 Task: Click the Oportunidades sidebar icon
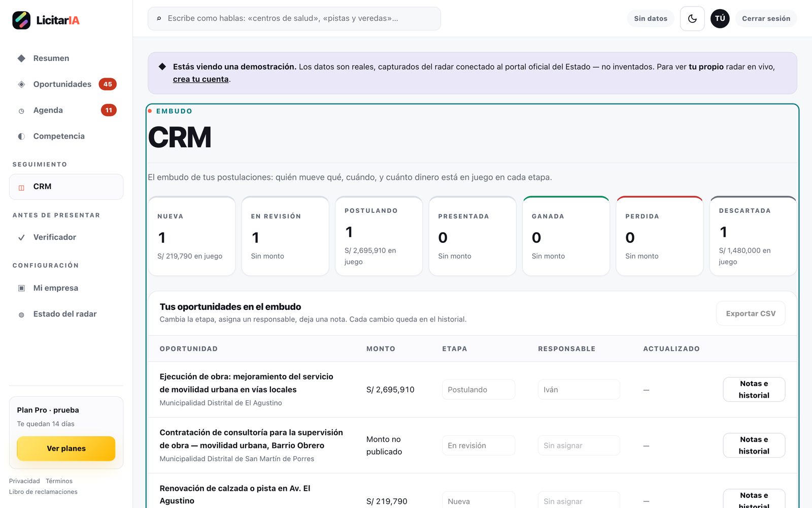coord(21,84)
